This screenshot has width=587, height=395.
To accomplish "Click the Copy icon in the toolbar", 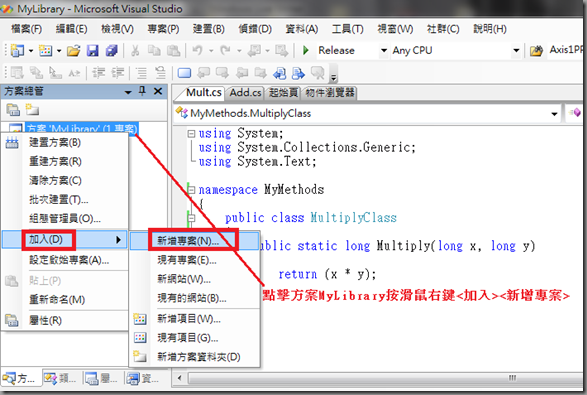I will pos(154,51).
